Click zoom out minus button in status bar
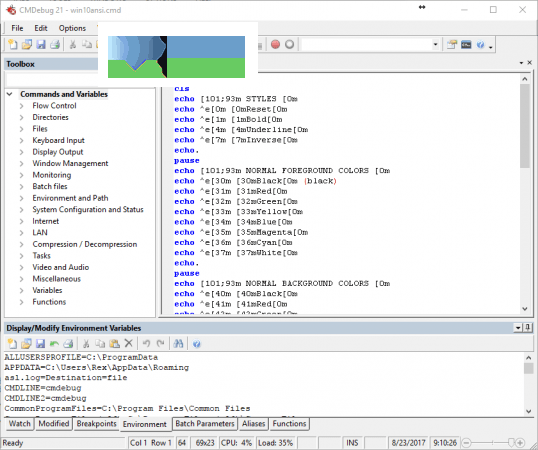Screen dimensions: 538x450 pyautogui.click(x=466, y=443)
